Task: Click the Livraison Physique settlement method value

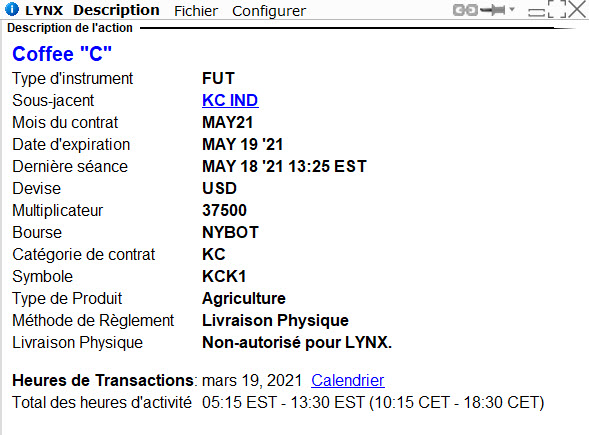Action: pyautogui.click(x=275, y=320)
